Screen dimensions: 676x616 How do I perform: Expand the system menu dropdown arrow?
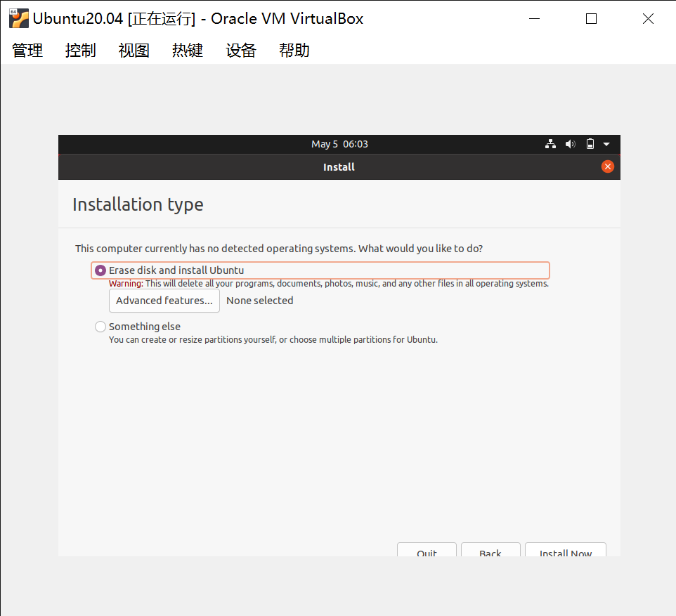(x=606, y=144)
